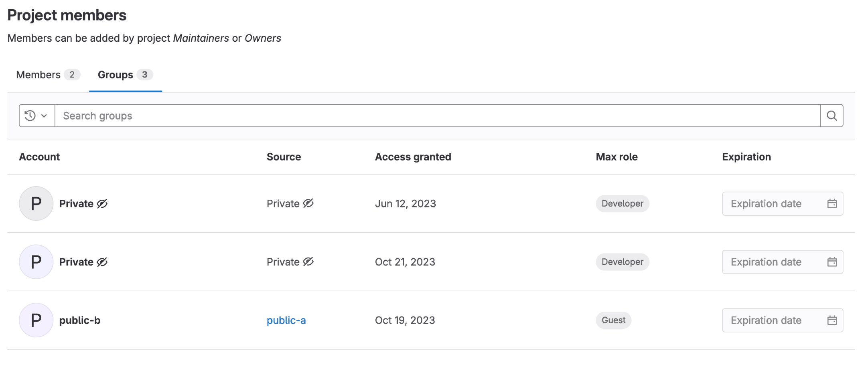The height and width of the screenshot is (365, 868).
Task: Click the recent searches history icon
Action: [x=30, y=116]
